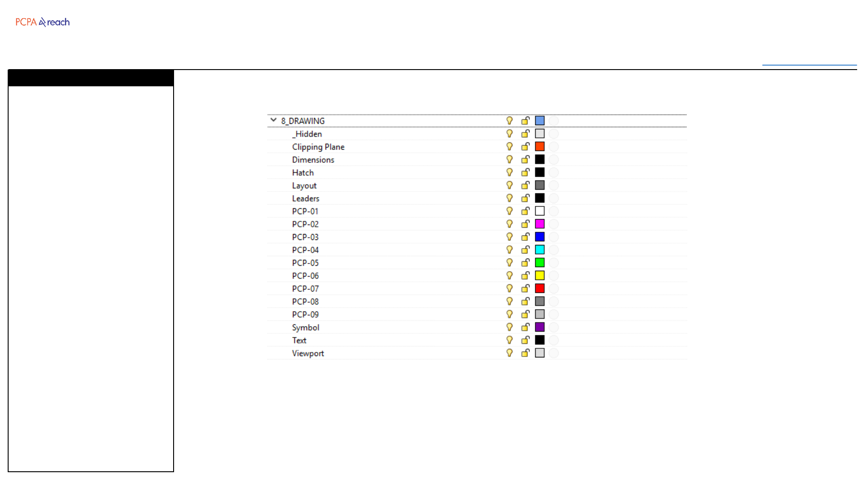The height and width of the screenshot is (488, 868).
Task: Click lock icon for Text layer
Action: pyautogui.click(x=525, y=340)
